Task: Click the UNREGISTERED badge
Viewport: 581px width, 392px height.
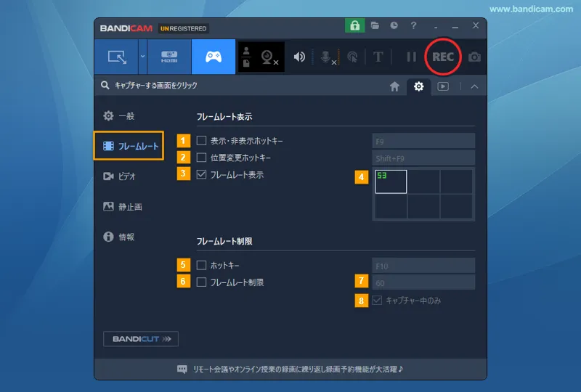Action: click(x=184, y=28)
